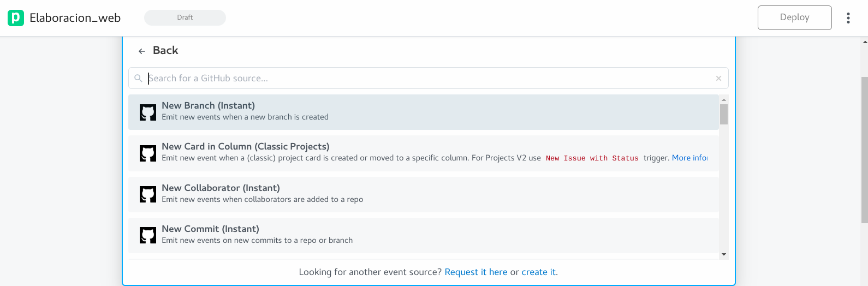Open the More info link
Viewport: 868px width, 286px height.
click(689, 158)
